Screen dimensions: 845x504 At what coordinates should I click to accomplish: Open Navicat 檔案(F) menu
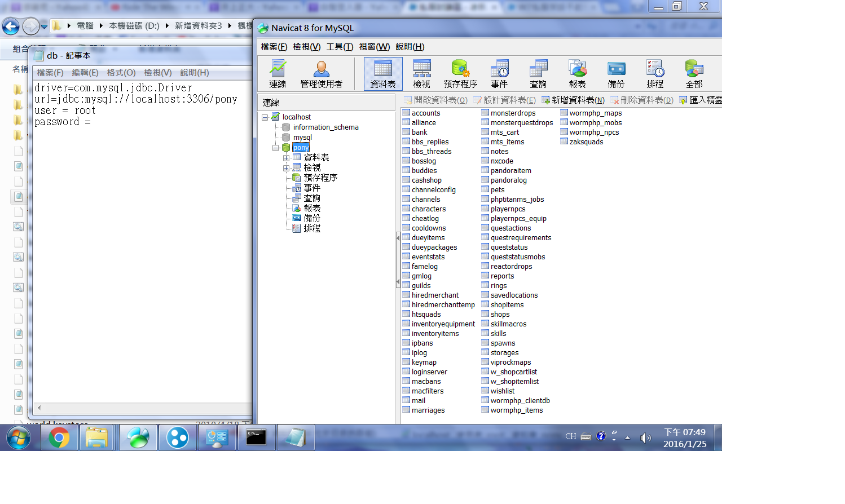tap(274, 47)
